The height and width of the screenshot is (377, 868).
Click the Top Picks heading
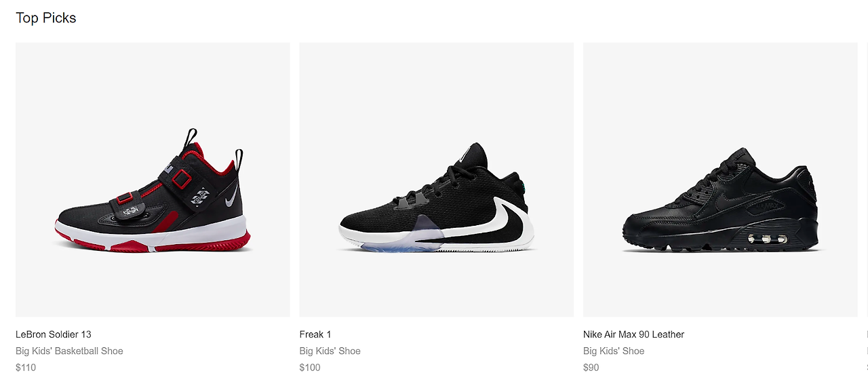point(46,18)
